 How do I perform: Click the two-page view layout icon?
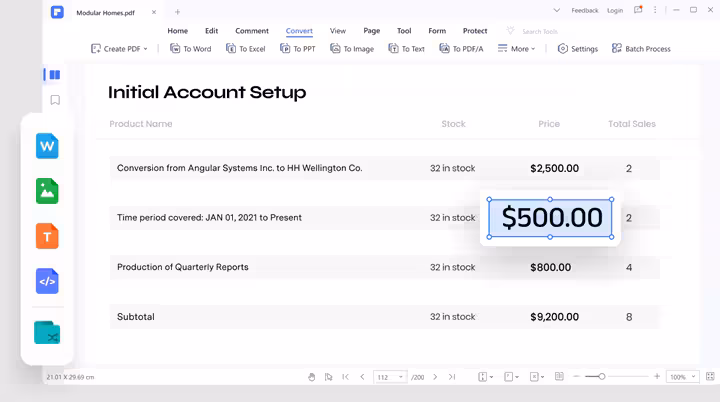(x=559, y=377)
